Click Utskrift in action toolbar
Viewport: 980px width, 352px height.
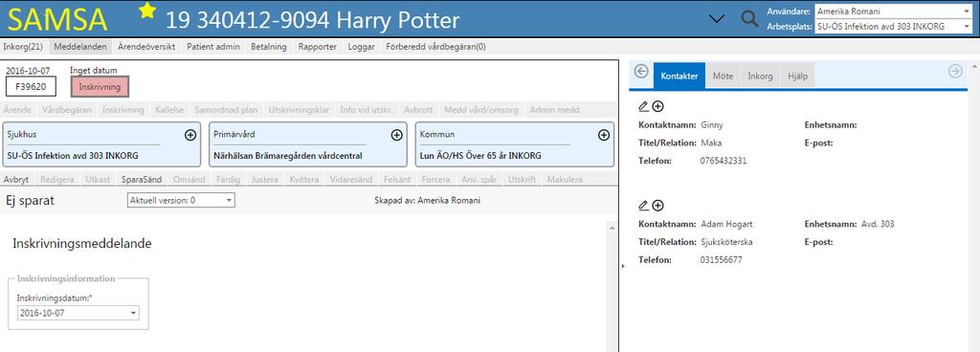(522, 180)
